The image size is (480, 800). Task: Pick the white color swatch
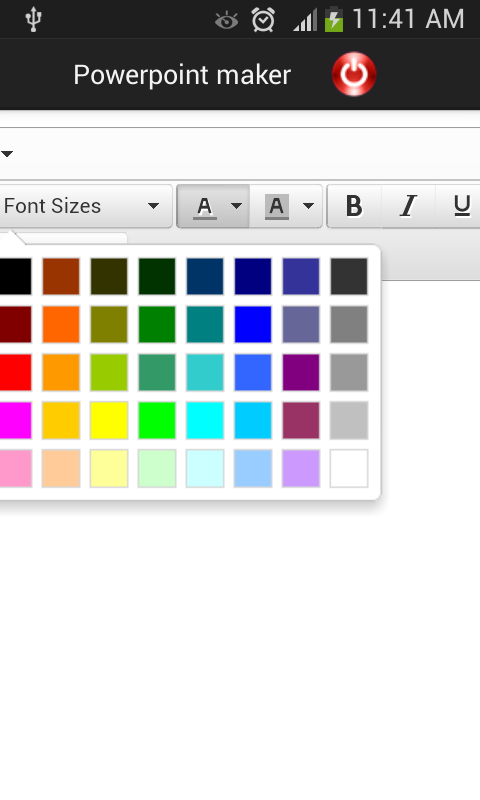coord(349,468)
